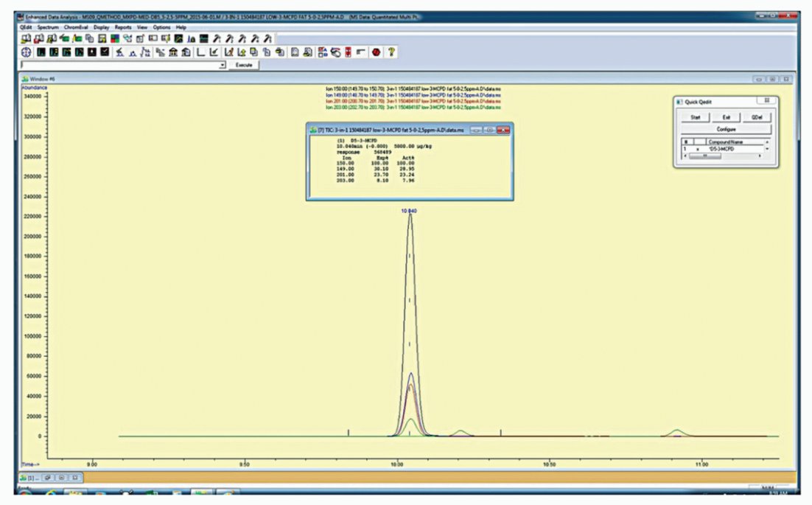Click the blue peak integration icon
The width and height of the screenshot is (812, 505).
click(133, 52)
